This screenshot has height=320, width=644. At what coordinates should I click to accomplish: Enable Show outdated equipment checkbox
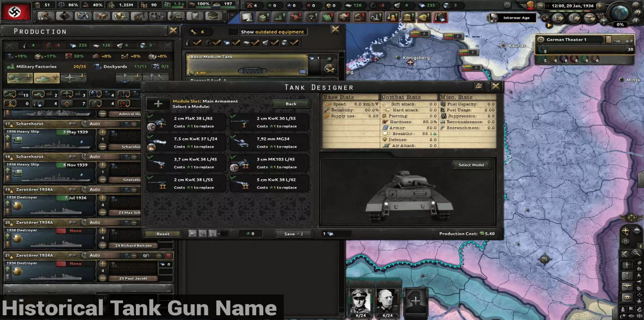coord(233,32)
